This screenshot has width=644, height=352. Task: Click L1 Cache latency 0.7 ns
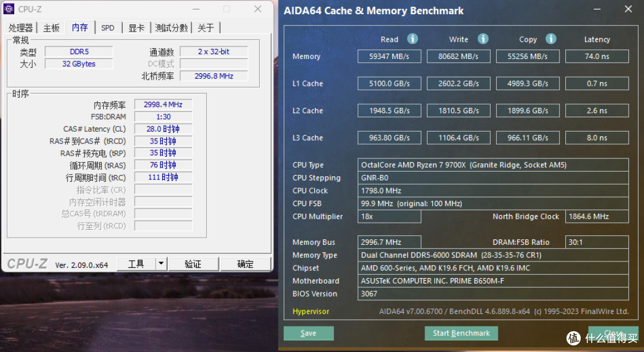(597, 83)
